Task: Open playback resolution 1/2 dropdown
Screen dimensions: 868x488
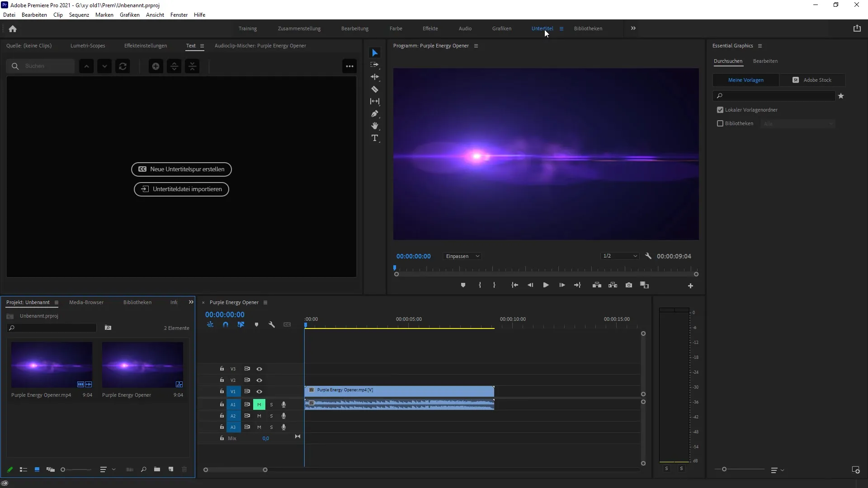Action: 620,256
